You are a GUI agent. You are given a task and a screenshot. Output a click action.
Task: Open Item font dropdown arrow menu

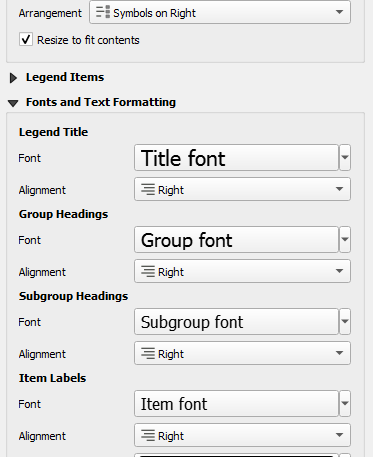tap(345, 404)
